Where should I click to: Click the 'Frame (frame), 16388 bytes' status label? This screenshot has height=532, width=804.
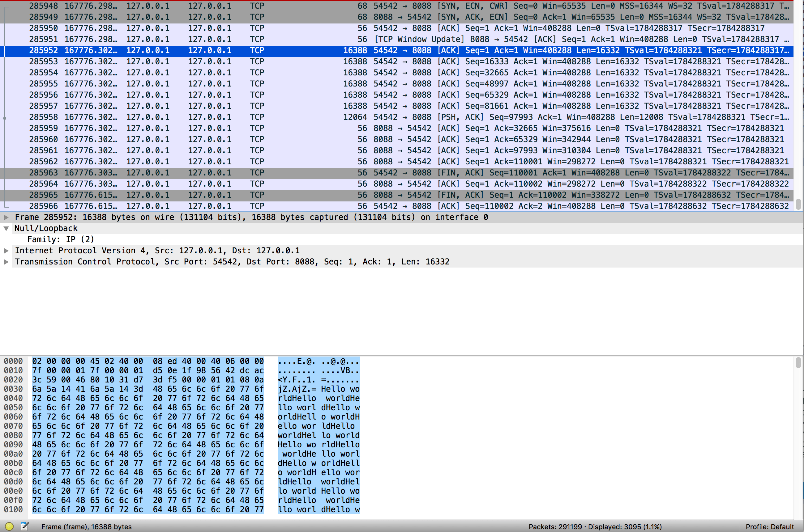point(87,526)
